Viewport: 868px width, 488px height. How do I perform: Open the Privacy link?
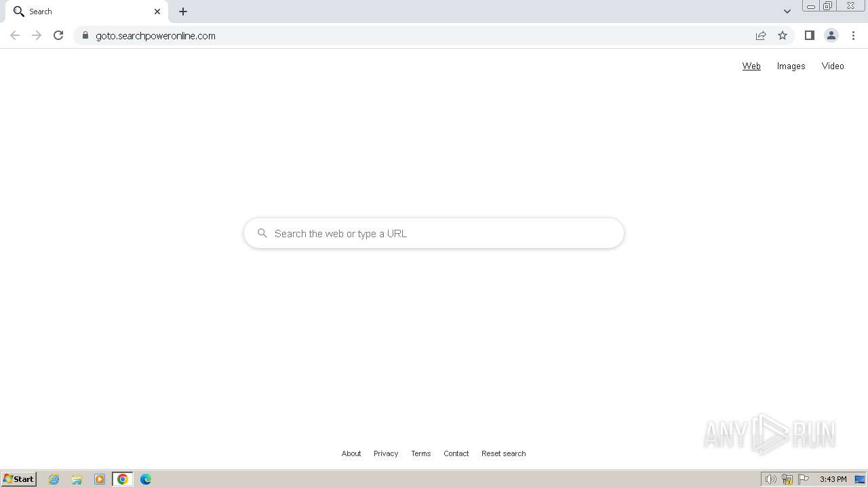(x=386, y=453)
